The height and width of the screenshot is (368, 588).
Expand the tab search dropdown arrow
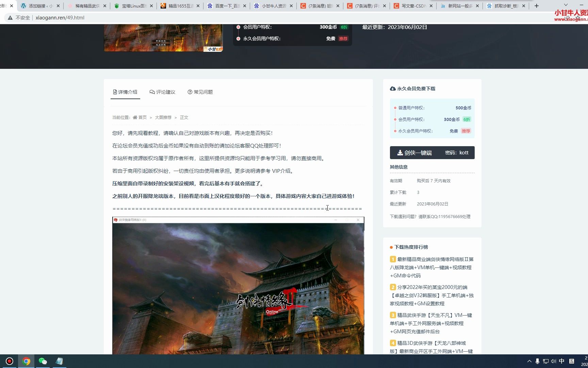point(566,5)
